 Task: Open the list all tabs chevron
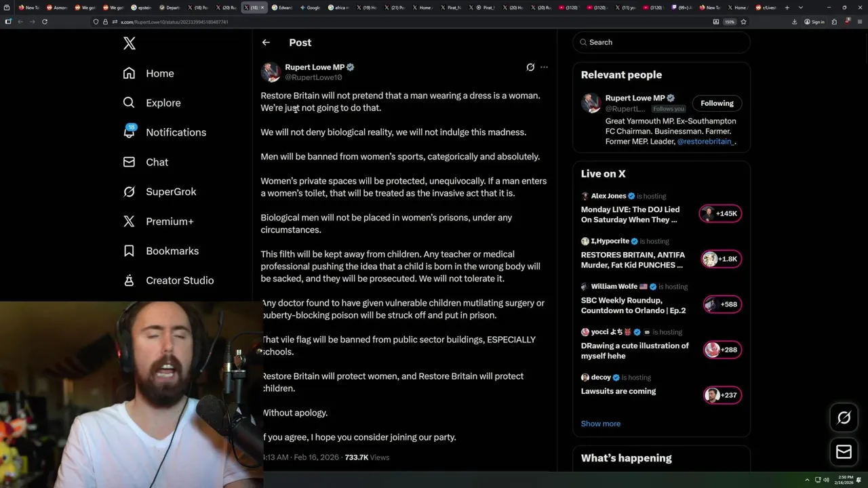[x=801, y=7]
